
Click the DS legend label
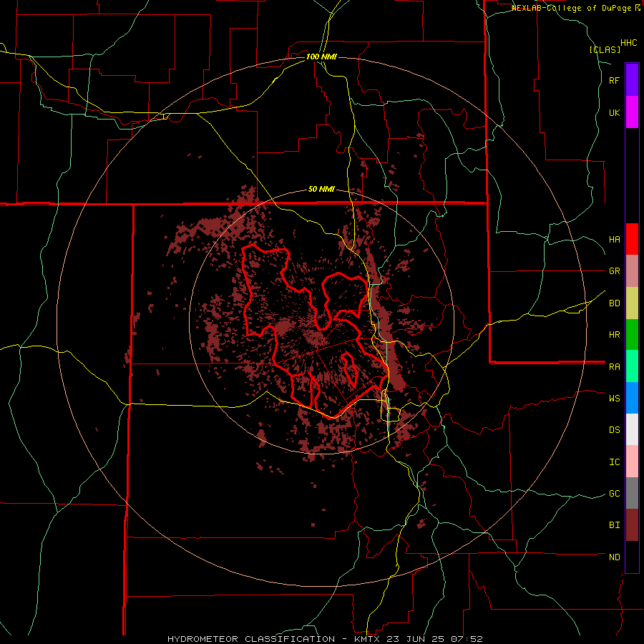click(614, 430)
